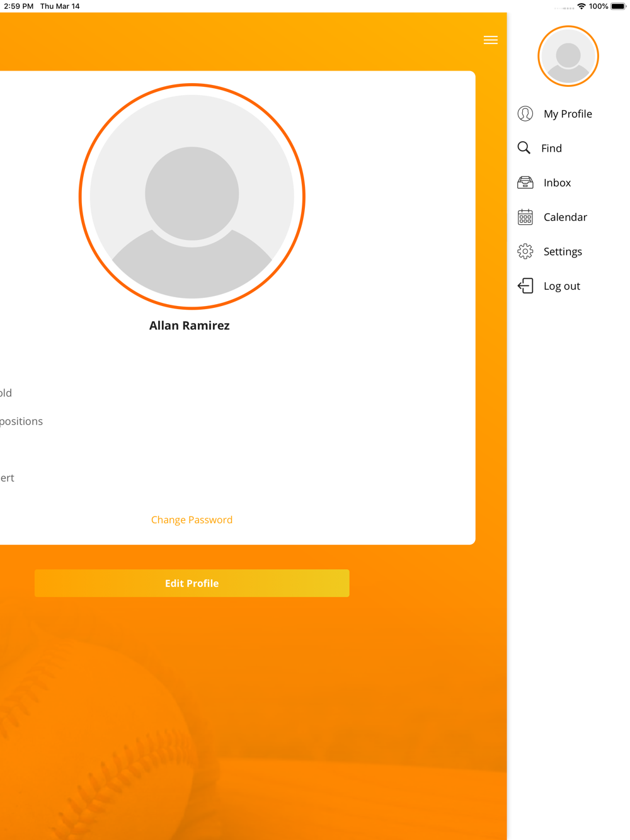Go to Calendar in side menu
Viewport: 630px width, 840px height.
tap(565, 217)
